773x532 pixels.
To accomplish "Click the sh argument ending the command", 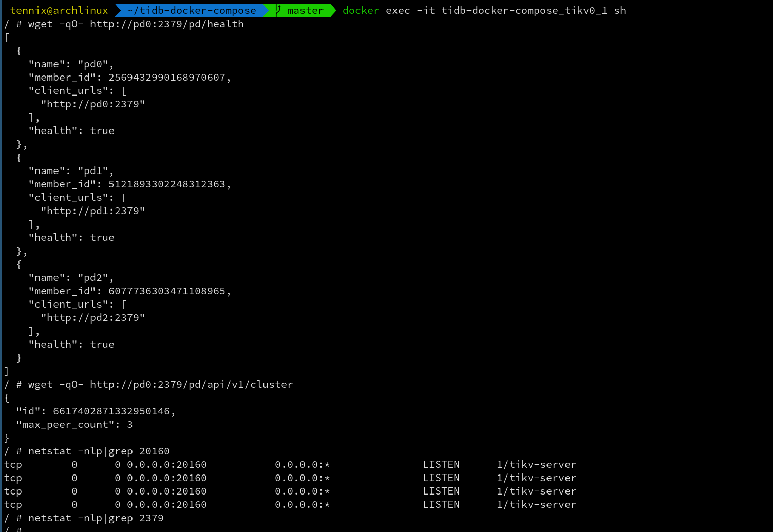I will 620,10.
